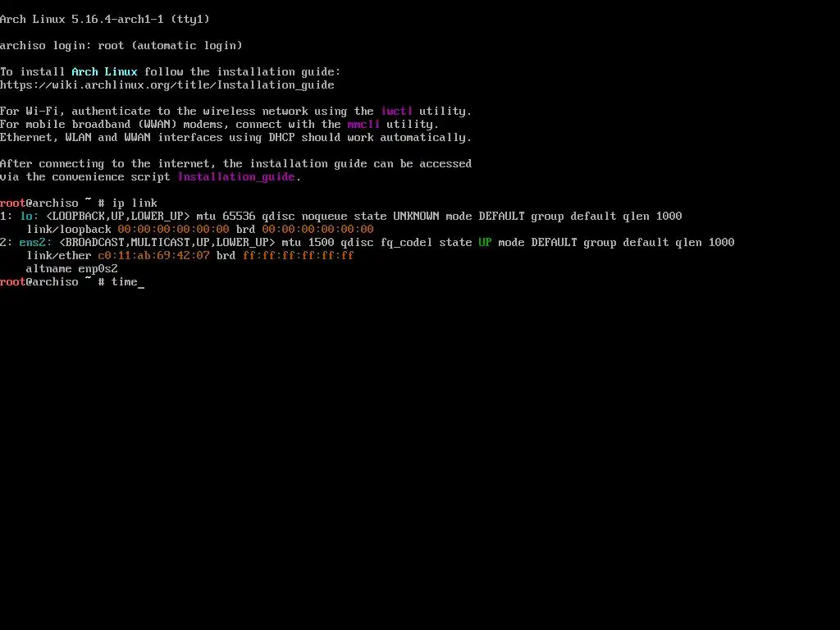Click the 'altname enp0s2' line
Viewport: 840px width, 630px height.
coord(72,269)
